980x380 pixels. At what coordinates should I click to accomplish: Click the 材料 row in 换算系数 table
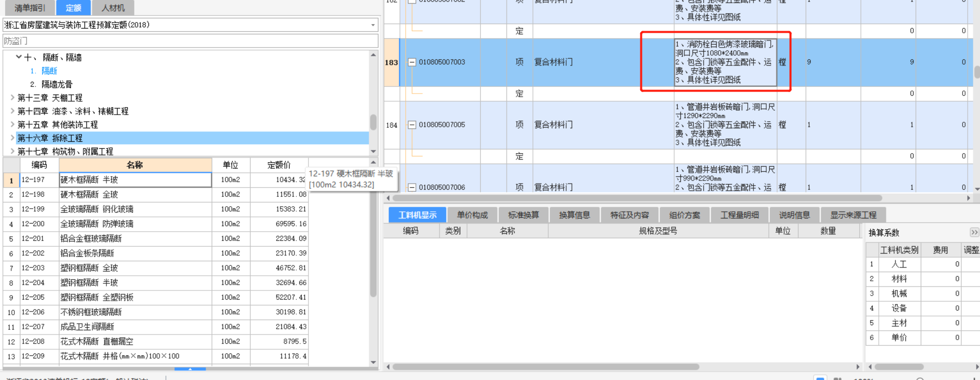[923, 279]
